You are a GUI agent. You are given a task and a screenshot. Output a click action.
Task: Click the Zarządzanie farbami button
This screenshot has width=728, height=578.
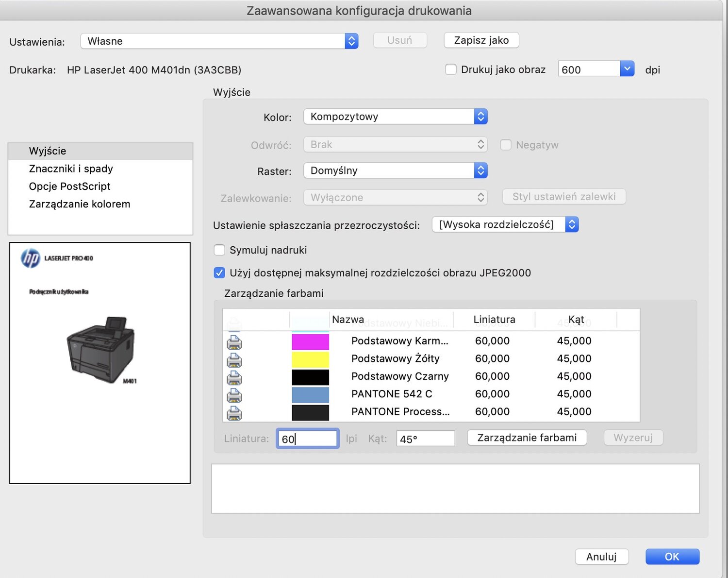pyautogui.click(x=527, y=438)
